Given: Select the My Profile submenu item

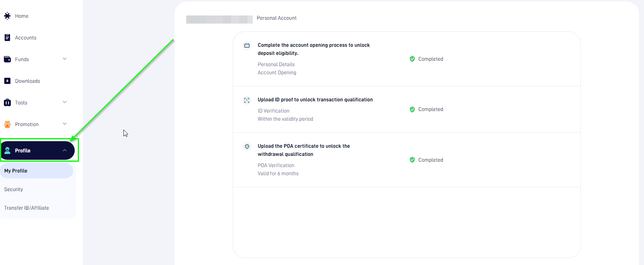Looking at the screenshot, I should [x=16, y=171].
